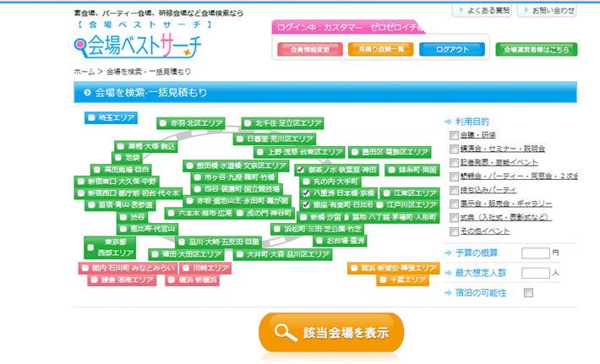Check the 北千住·足立区エリア checkbox
The height and width of the screenshot is (364, 600).
click(248, 123)
